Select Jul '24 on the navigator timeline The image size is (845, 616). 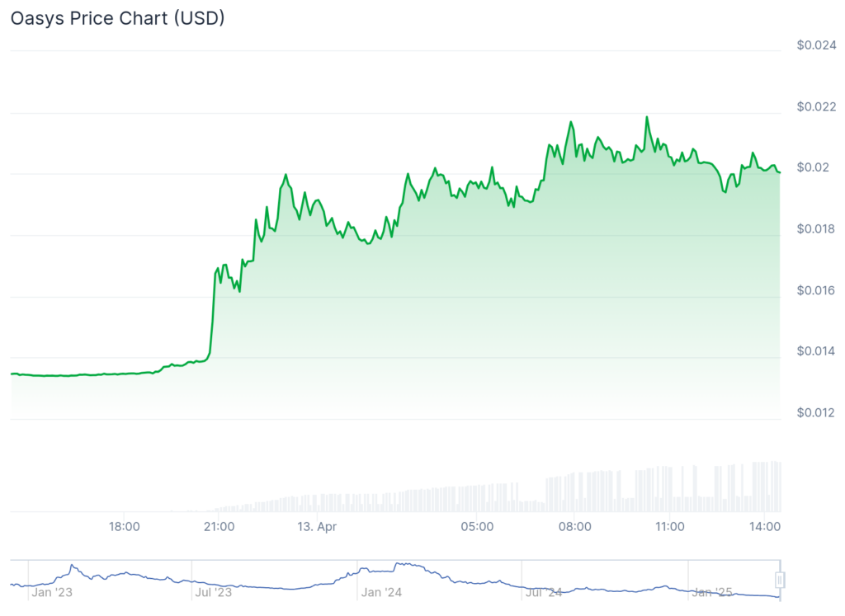pyautogui.click(x=544, y=592)
